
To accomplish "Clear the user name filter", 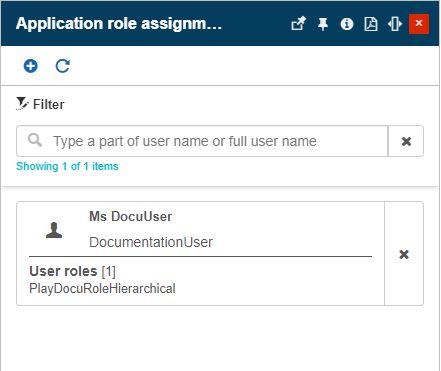I will (406, 141).
